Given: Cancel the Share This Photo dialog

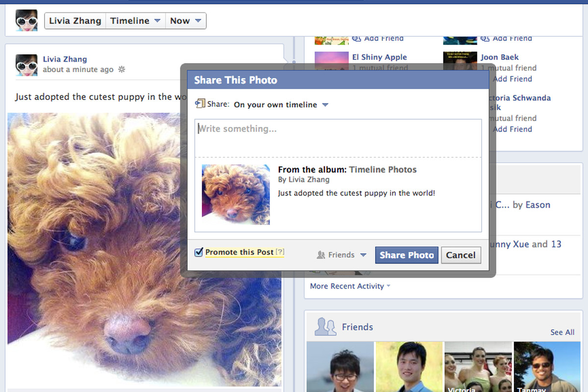Looking at the screenshot, I should point(461,255).
